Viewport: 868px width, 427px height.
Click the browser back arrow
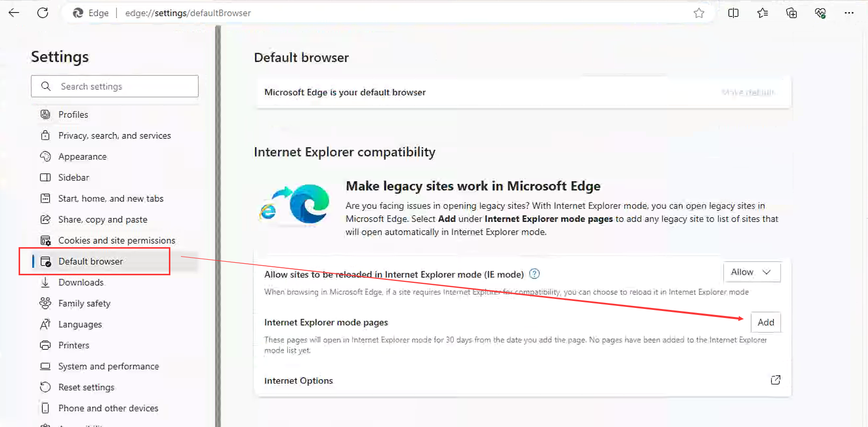[14, 13]
